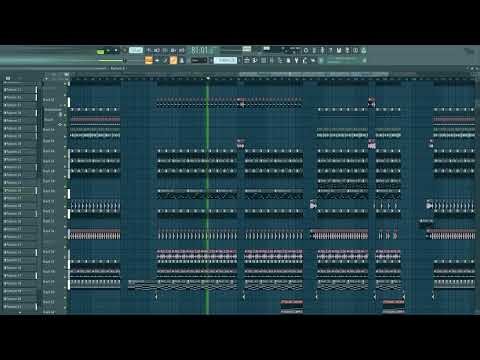The height and width of the screenshot is (360, 480).
Task: Click the question mark help icon
Action: coord(330,50)
